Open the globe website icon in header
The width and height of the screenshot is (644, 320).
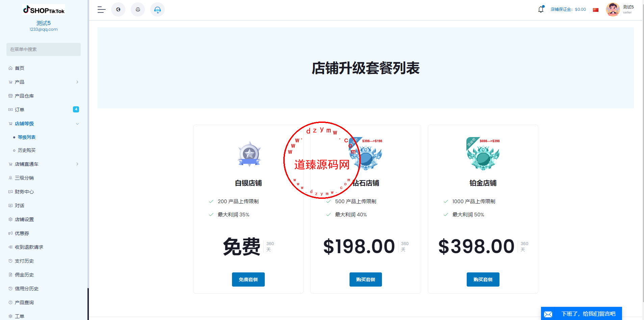pyautogui.click(x=118, y=9)
